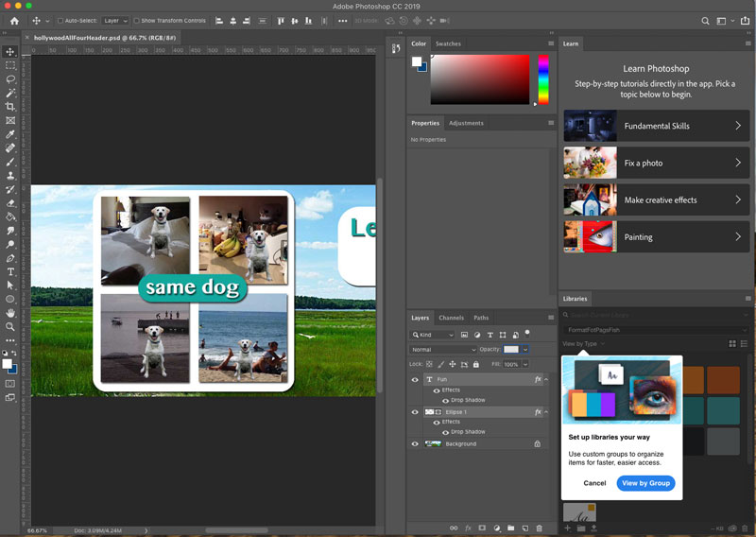The image size is (756, 537).
Task: Enable Show Transform Controls checkbox
Action: [136, 21]
